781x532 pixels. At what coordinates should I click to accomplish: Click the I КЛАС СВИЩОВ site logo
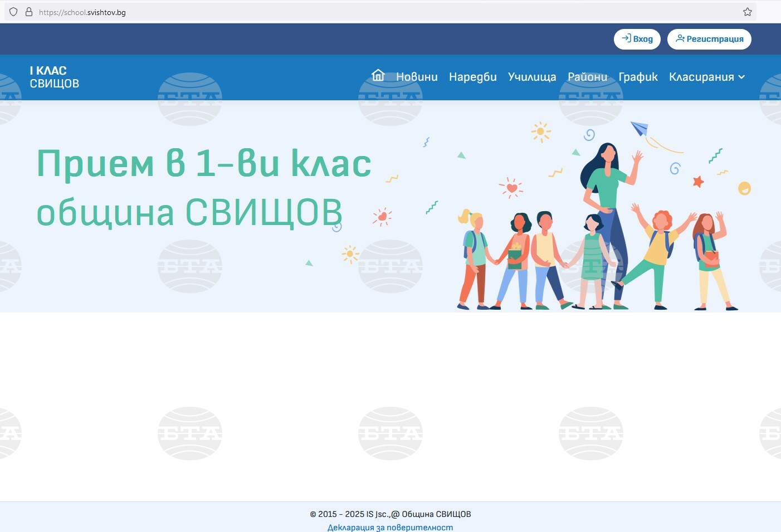click(54, 77)
